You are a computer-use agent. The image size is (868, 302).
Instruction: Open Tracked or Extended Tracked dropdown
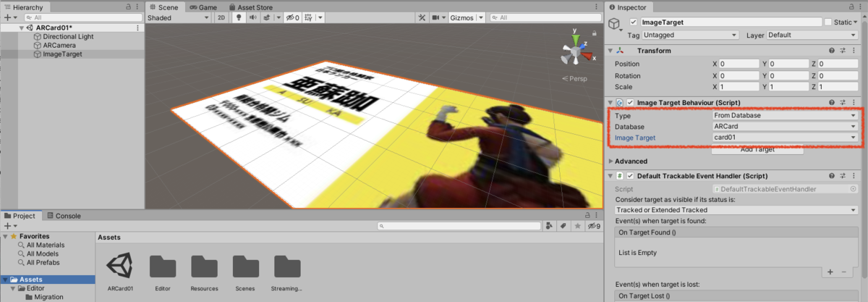(x=736, y=210)
